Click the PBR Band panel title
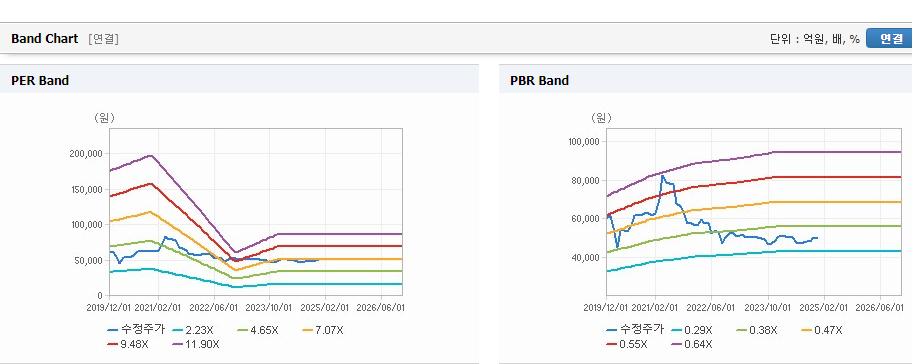This screenshot has height=364, width=912. pos(539,81)
